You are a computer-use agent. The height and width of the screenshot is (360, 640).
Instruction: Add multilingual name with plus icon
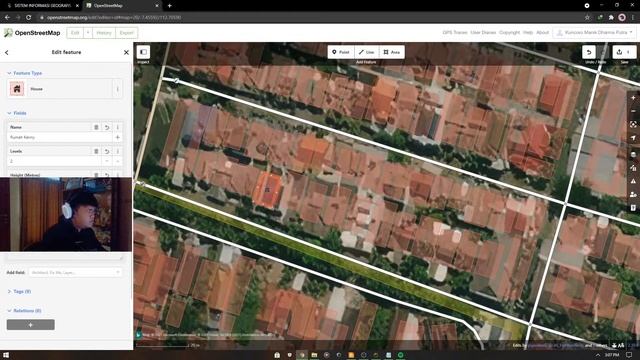pos(118,138)
